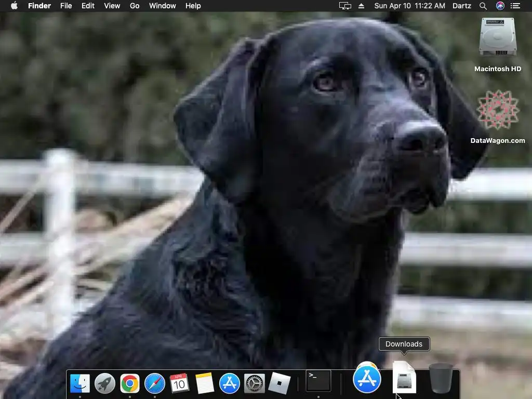Open Notification Center list icon
Viewport: 532px width, 399px height.
[515, 6]
